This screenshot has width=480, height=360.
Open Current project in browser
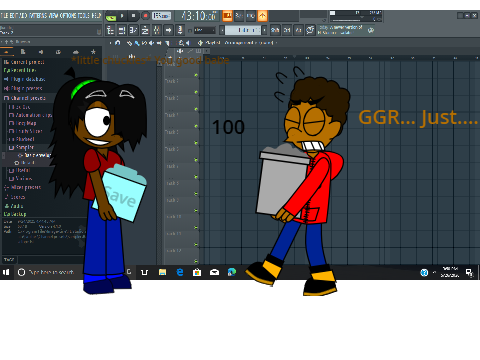tap(24, 62)
